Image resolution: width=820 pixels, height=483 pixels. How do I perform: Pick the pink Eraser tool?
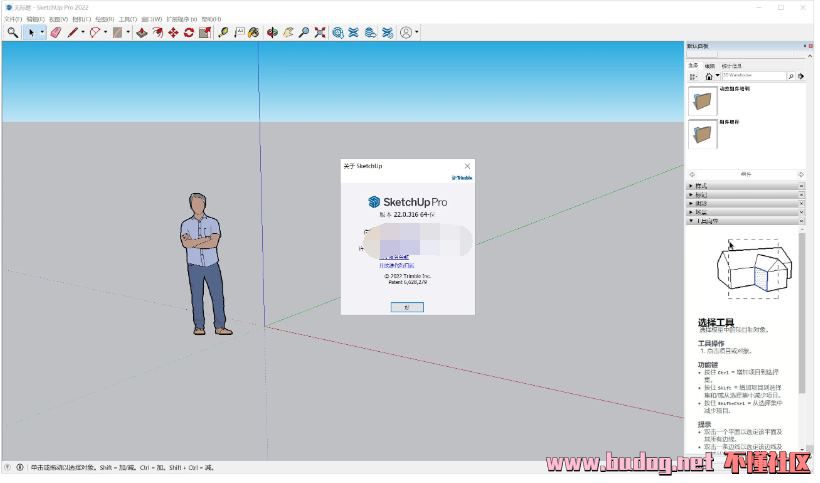tap(56, 32)
